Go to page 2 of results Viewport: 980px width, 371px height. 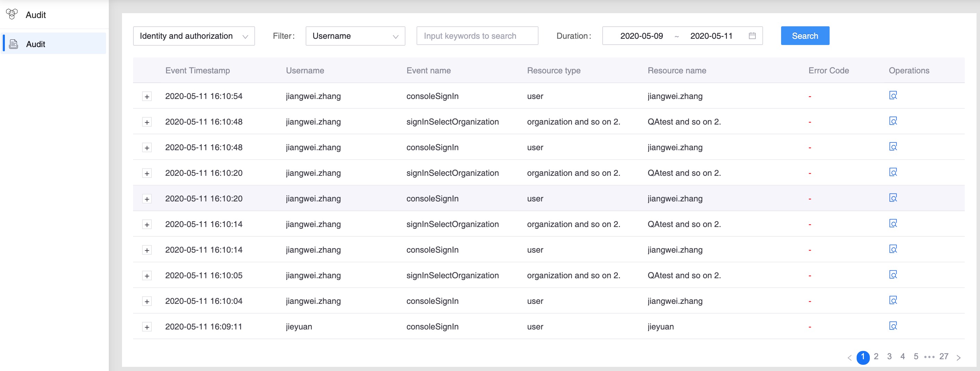click(x=876, y=356)
